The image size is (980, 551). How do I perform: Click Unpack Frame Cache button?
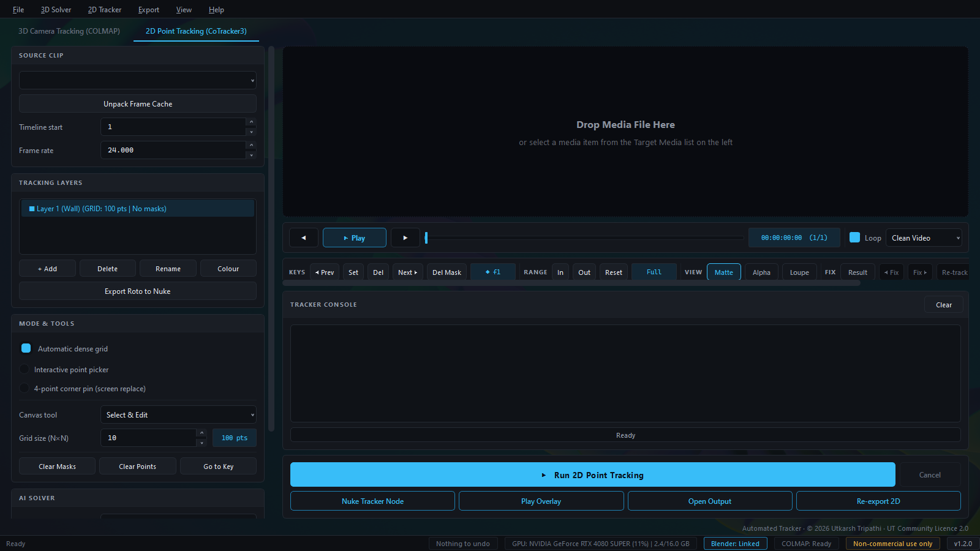coord(138,104)
